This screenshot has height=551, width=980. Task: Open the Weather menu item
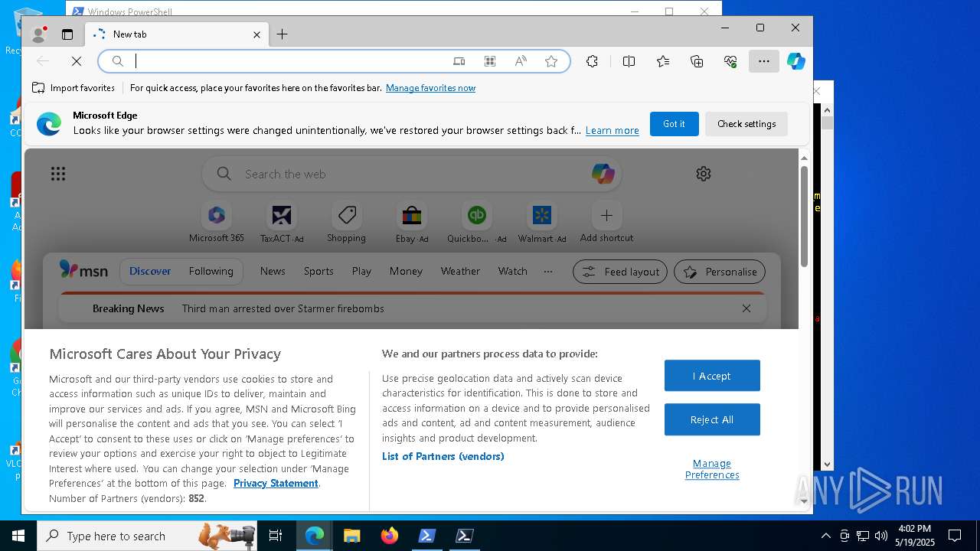(460, 272)
